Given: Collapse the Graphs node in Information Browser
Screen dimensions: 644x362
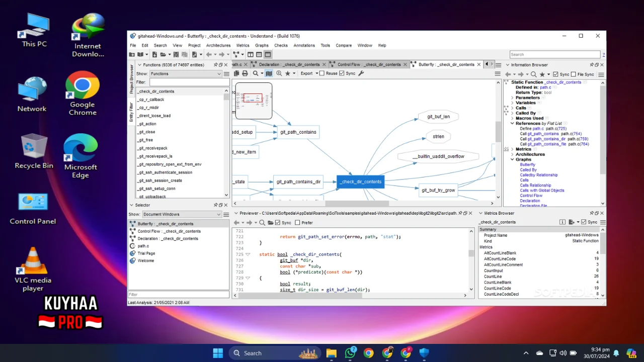Looking at the screenshot, I should click(x=512, y=159).
